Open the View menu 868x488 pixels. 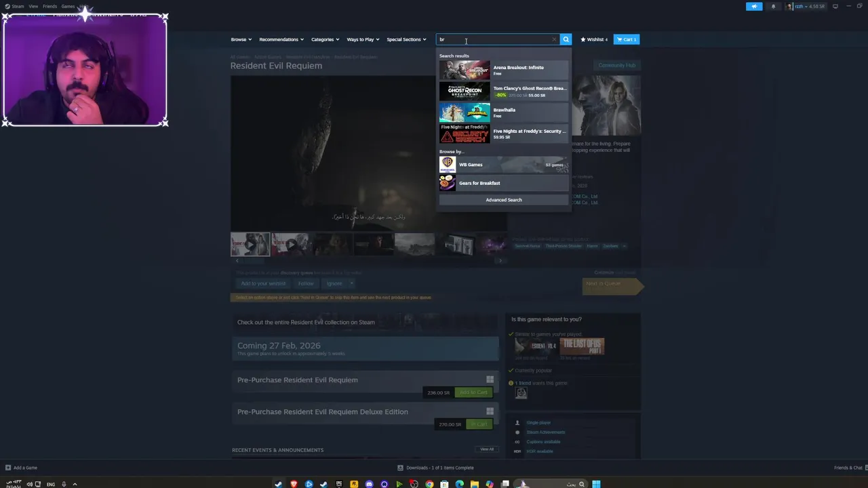pos(33,6)
